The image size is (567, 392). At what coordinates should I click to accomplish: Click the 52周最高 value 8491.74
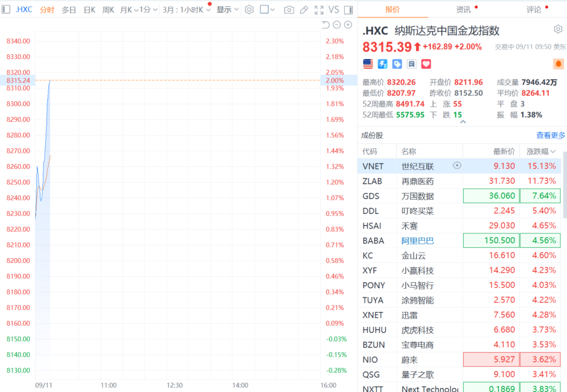coord(410,104)
